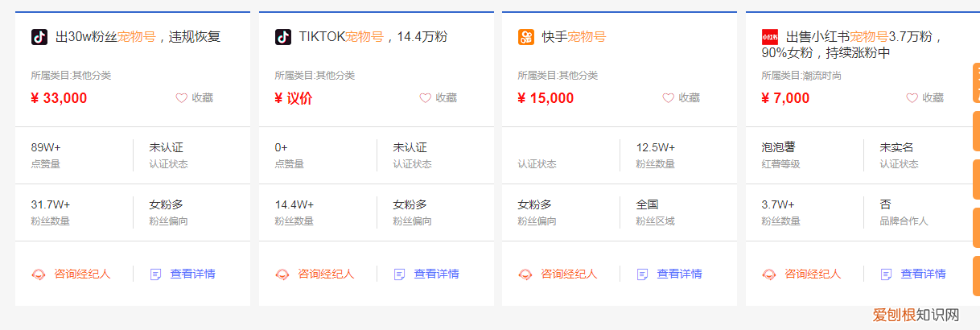
Task: Click the Xiaohongshu logo on the 3.7万粉 card
Action: coord(770,37)
